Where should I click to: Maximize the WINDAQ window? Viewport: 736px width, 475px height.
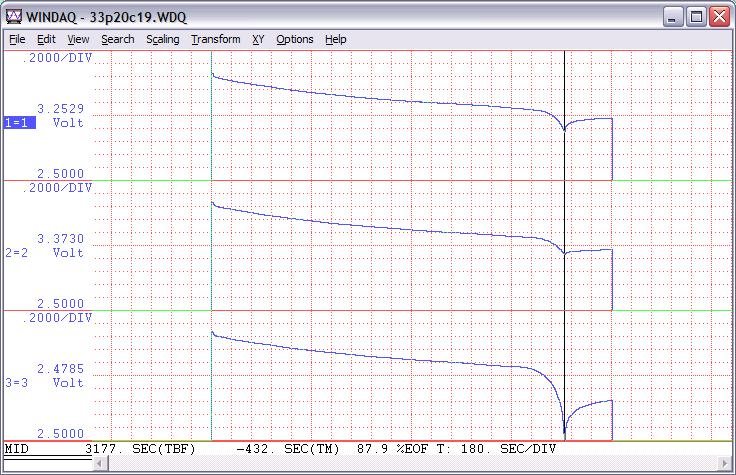coord(696,17)
